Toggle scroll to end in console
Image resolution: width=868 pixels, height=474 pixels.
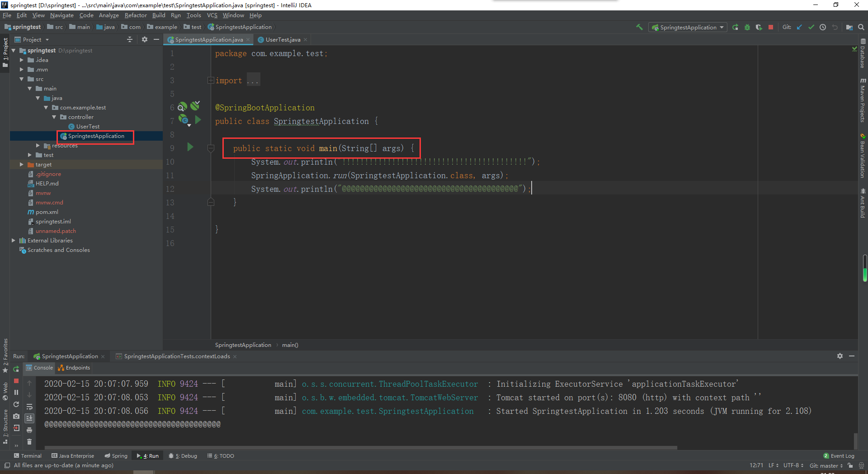pos(29,418)
